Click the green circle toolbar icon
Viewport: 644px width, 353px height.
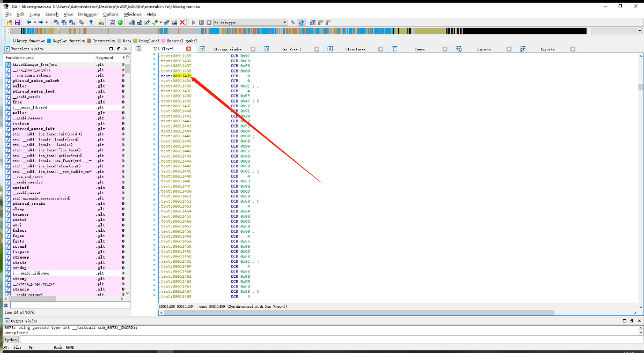click(120, 22)
